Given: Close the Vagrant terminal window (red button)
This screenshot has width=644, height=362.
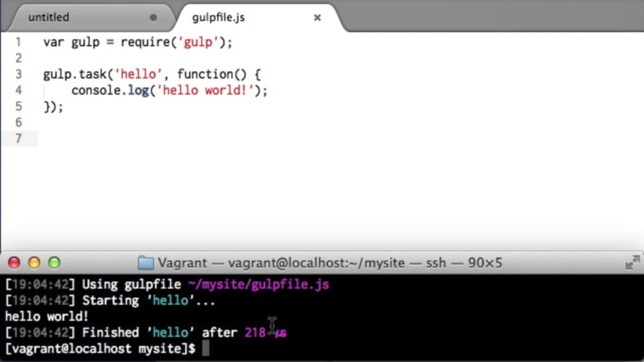Looking at the screenshot, I should pos(14,263).
